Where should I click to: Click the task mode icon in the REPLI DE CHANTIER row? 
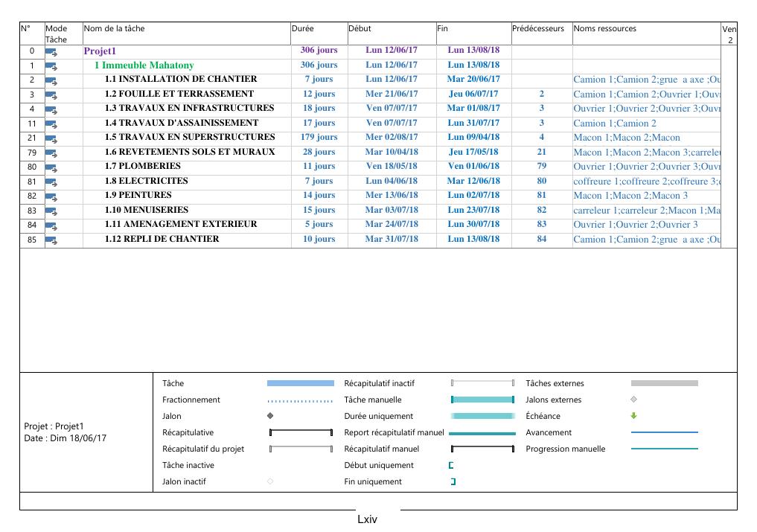51,240
